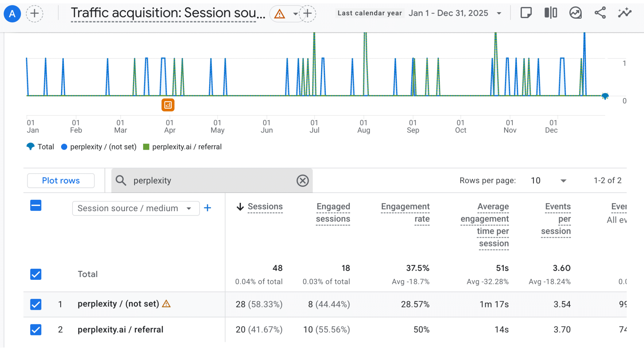Screen dimensions: 644x351
Task: Click the orange annotation marker on chart
Action: pyautogui.click(x=168, y=105)
